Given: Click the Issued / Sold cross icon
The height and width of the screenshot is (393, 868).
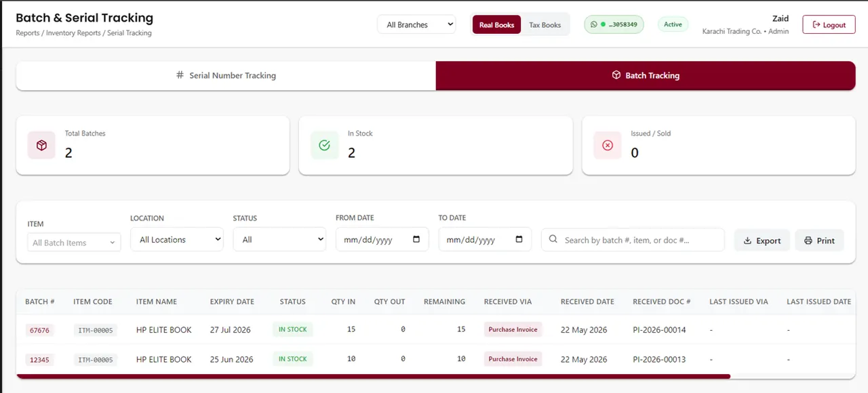Looking at the screenshot, I should pos(608,145).
